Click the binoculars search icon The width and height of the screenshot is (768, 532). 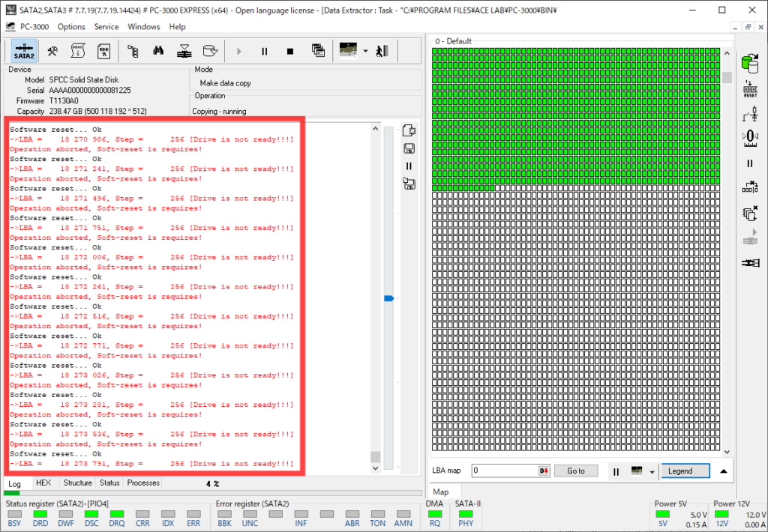158,51
